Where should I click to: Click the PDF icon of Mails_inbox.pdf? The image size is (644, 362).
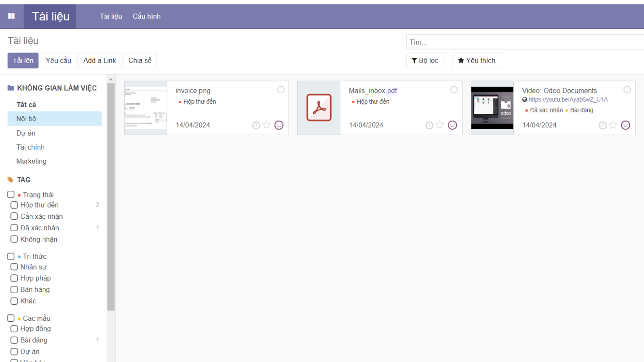click(x=319, y=108)
